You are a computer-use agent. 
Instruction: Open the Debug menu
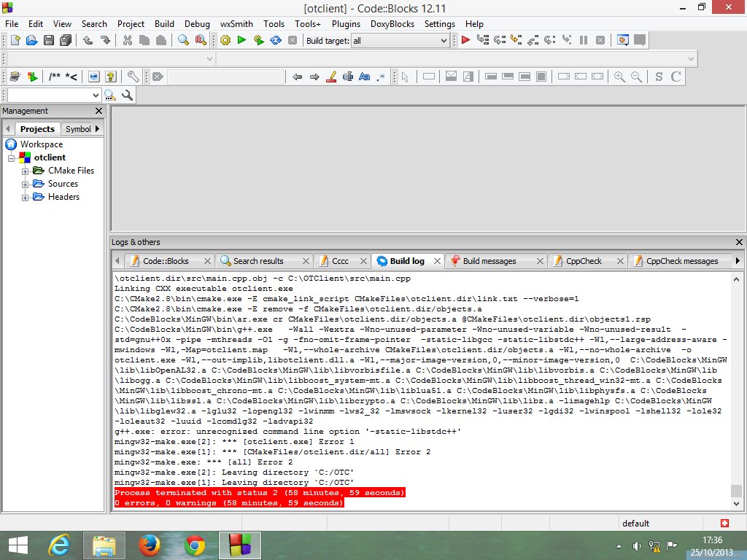(x=197, y=24)
